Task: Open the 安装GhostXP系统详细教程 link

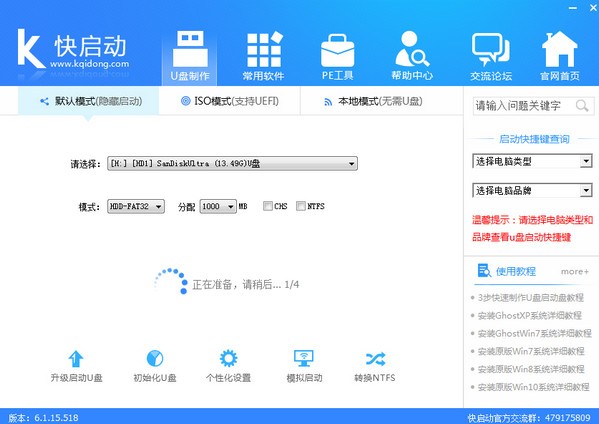Action: (x=529, y=316)
